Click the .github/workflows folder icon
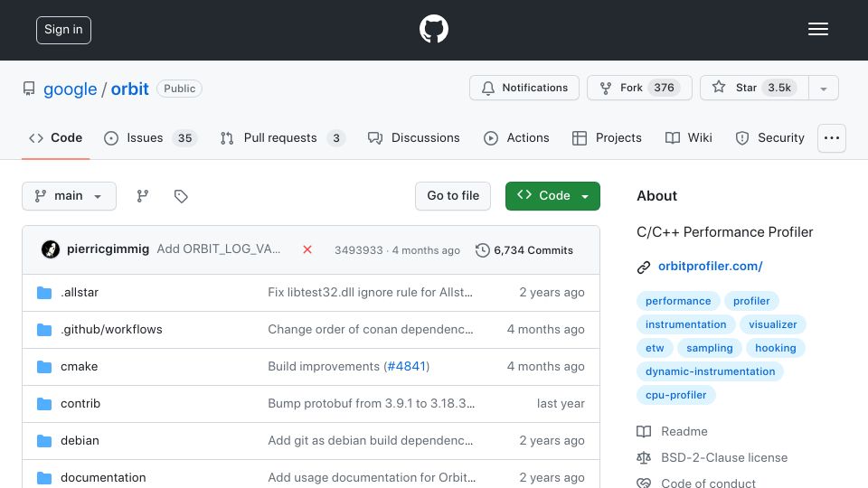 [44, 329]
